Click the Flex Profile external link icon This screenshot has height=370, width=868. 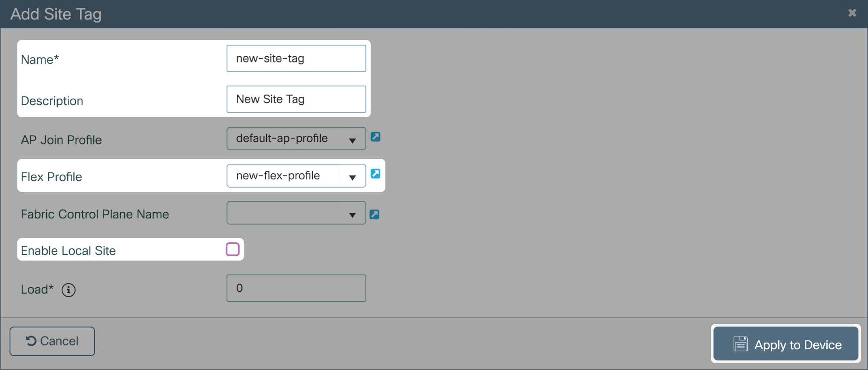tap(375, 174)
